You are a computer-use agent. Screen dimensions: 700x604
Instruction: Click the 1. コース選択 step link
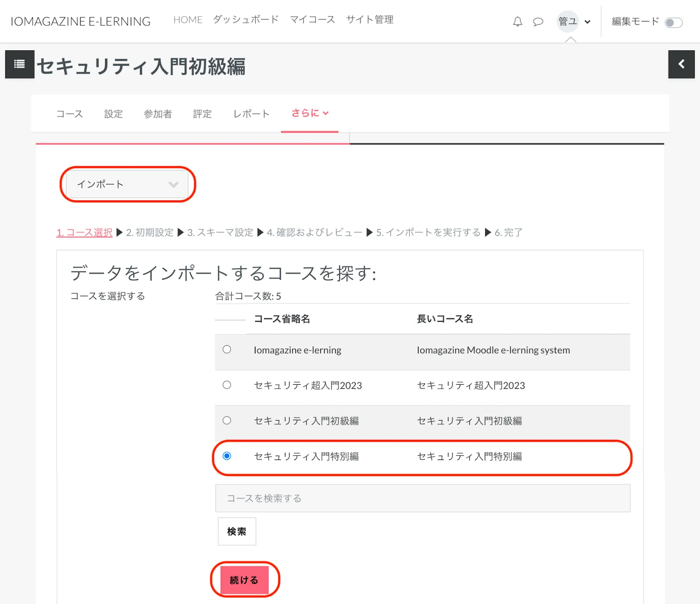pyautogui.click(x=84, y=232)
